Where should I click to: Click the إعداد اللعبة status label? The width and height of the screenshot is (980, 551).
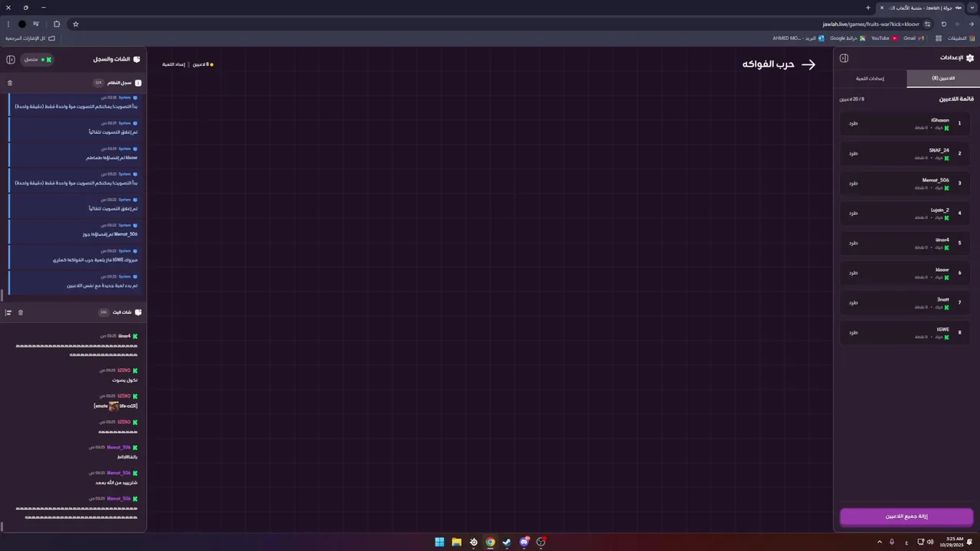(173, 64)
